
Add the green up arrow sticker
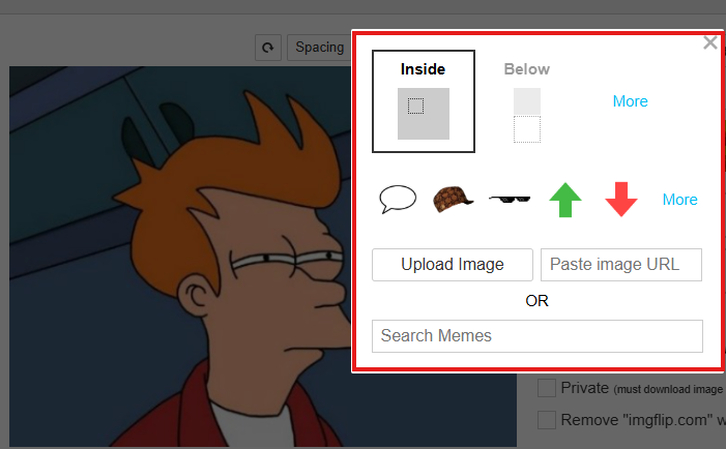click(565, 200)
